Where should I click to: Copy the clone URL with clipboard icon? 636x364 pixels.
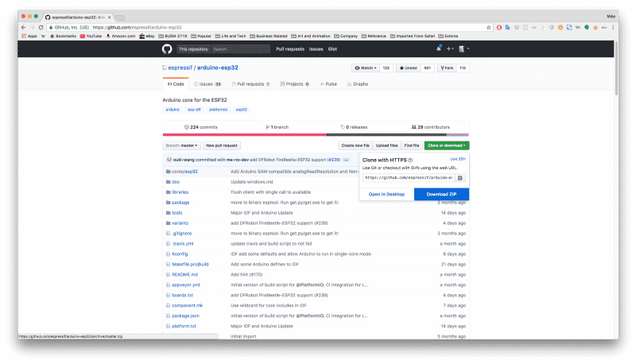coord(460,178)
